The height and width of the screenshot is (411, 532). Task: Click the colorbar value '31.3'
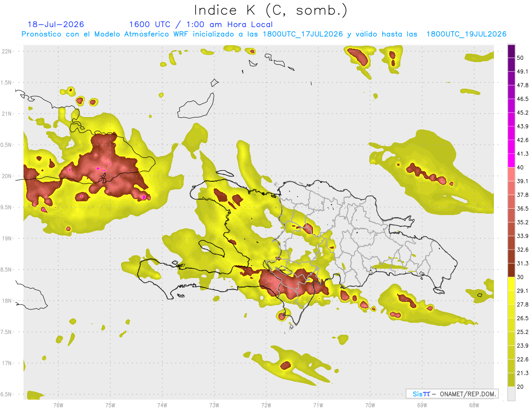pyautogui.click(x=523, y=263)
